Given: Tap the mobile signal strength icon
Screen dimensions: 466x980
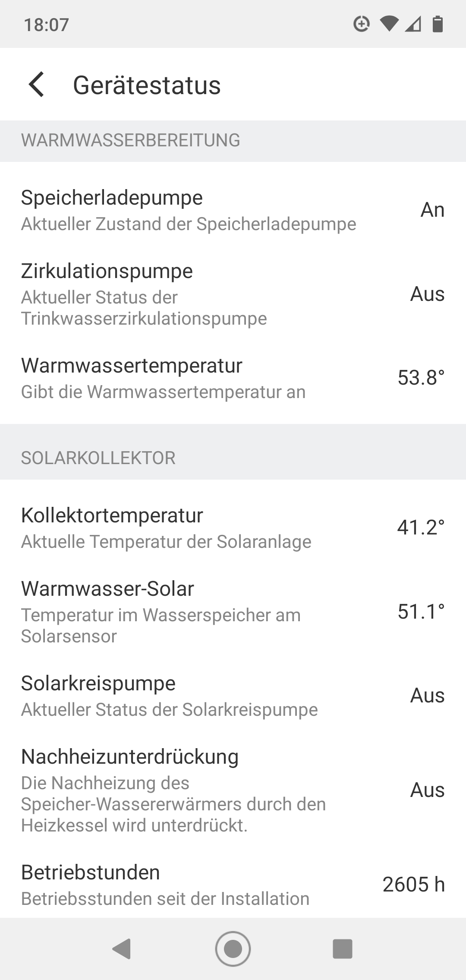Looking at the screenshot, I should (413, 24).
